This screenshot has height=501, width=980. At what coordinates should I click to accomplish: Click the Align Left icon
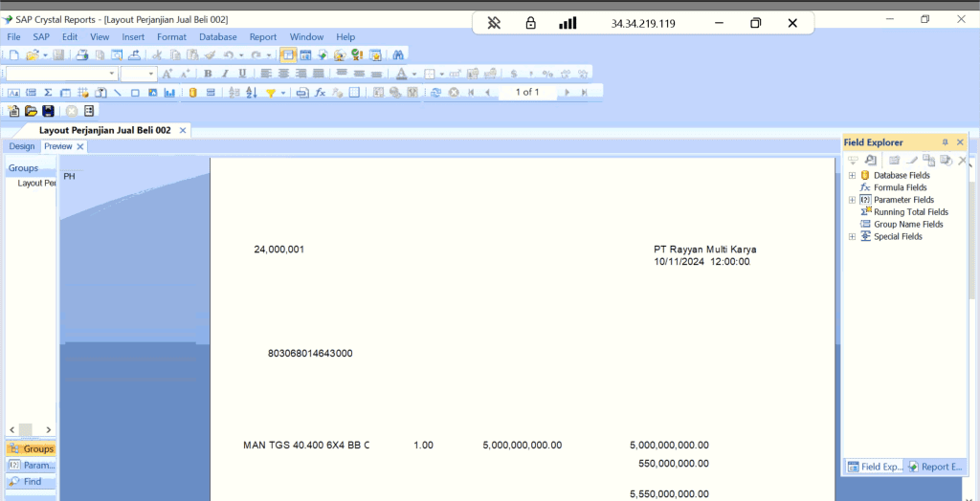click(x=266, y=74)
